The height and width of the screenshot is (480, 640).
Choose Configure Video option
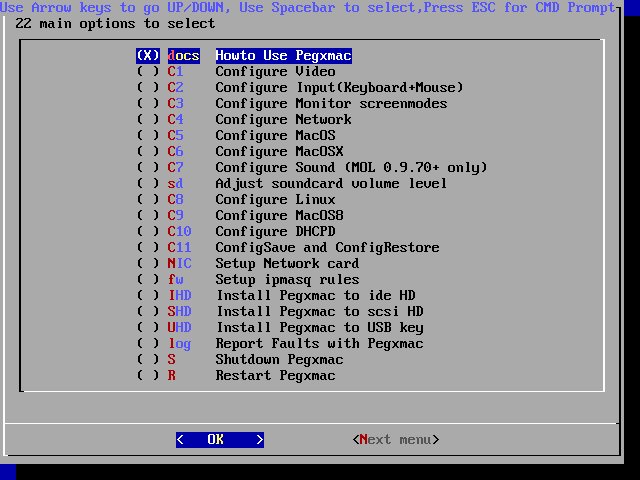tap(276, 71)
